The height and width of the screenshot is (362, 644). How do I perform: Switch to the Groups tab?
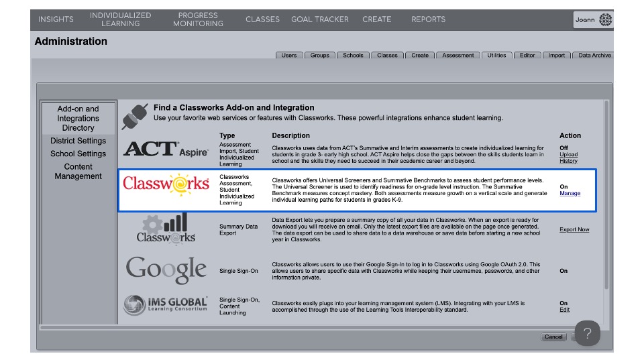click(320, 56)
